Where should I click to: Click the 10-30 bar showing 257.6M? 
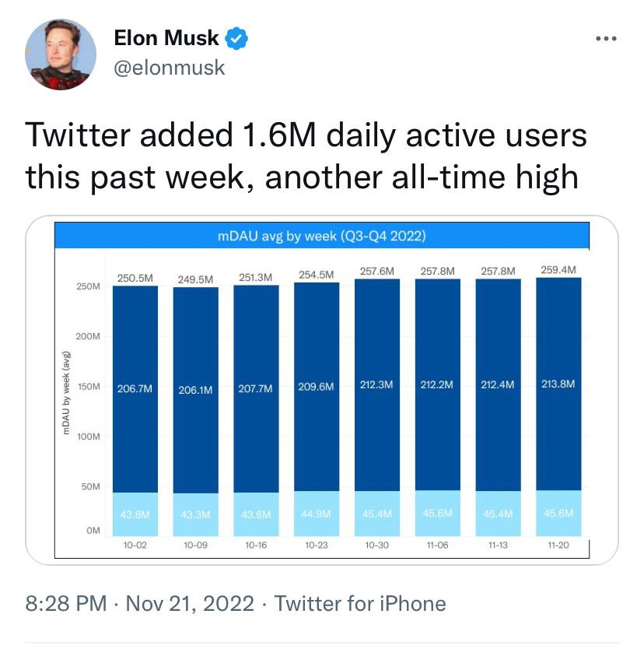[377, 408]
